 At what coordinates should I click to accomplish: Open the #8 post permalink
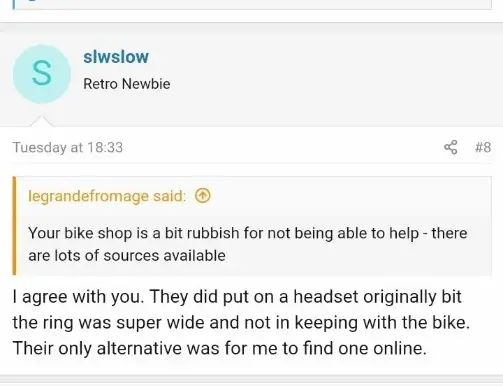coord(483,147)
